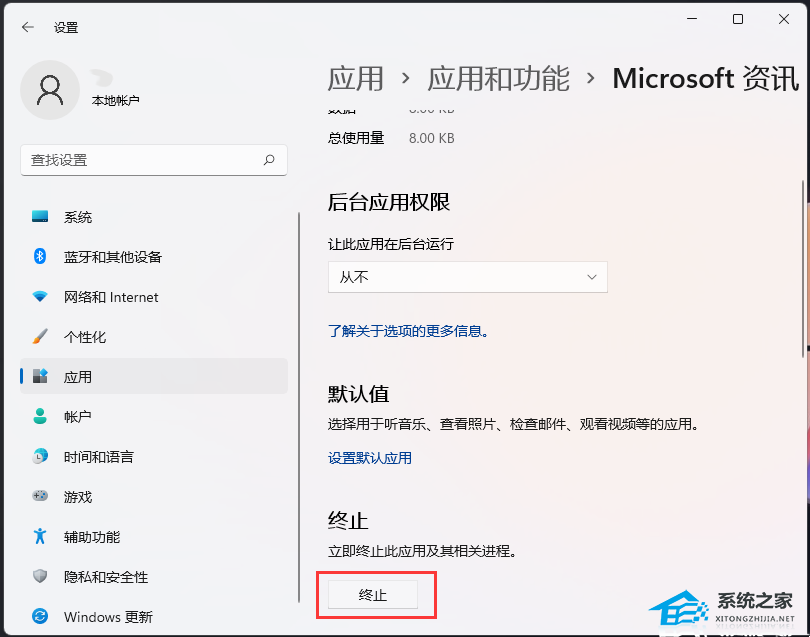Screen dimensions: 810x637
Task: Click the 时间和语言 clock globe icon
Action: point(40,456)
